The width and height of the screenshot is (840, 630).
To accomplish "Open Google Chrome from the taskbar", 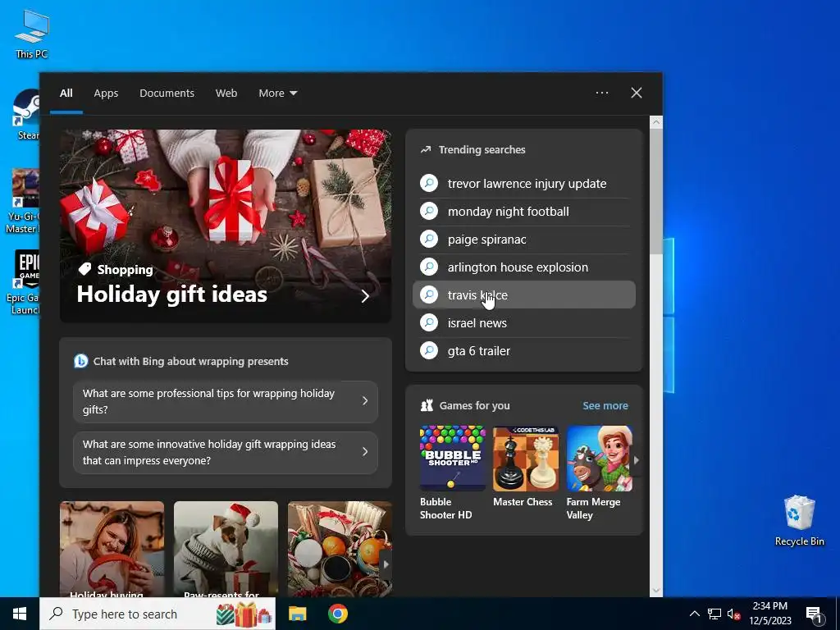I will pyautogui.click(x=337, y=614).
